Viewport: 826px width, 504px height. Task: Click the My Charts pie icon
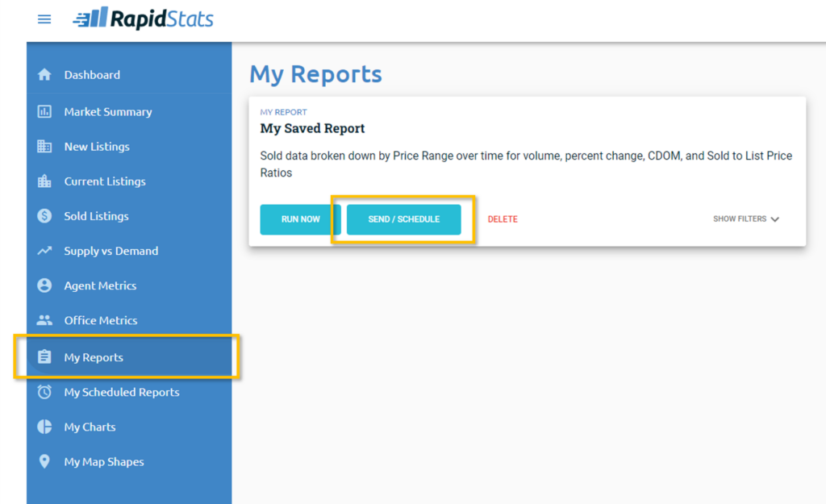tap(44, 427)
